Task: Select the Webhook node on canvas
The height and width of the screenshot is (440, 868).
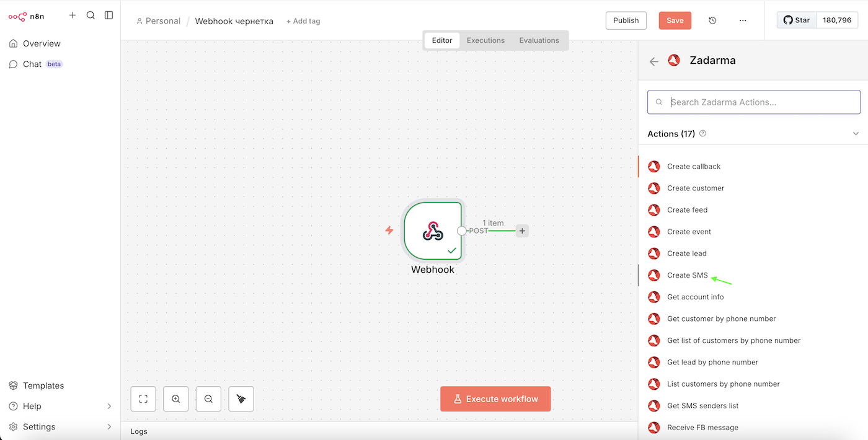Action: pos(433,231)
